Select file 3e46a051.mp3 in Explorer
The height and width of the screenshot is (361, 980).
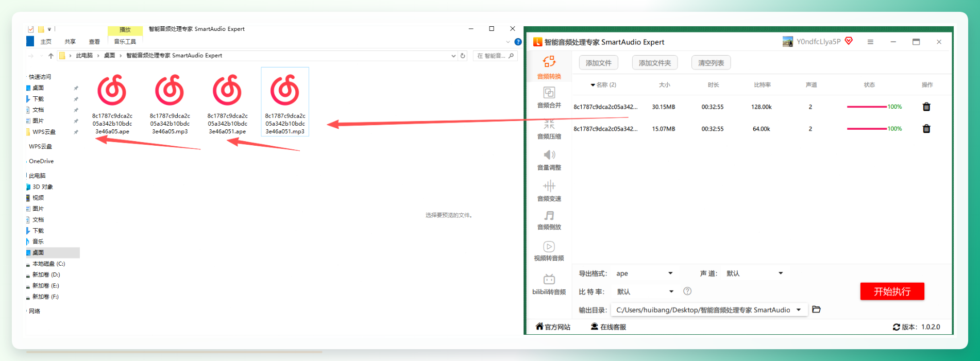[x=285, y=102]
